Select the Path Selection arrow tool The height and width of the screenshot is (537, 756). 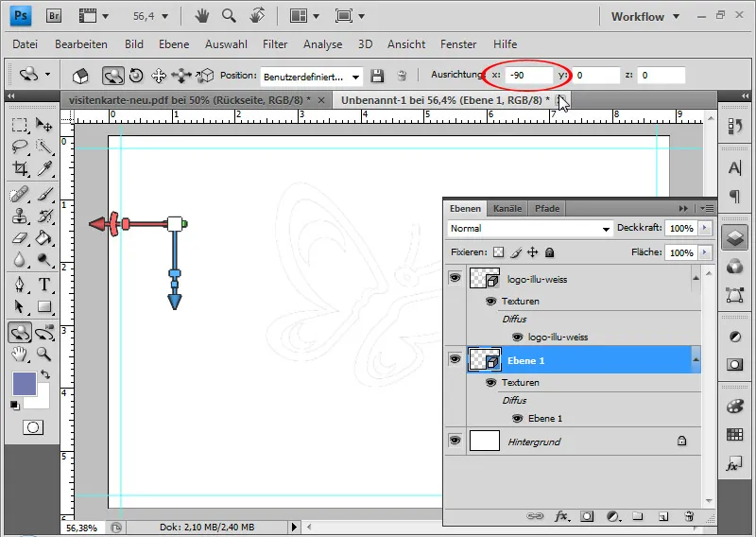tap(19, 306)
